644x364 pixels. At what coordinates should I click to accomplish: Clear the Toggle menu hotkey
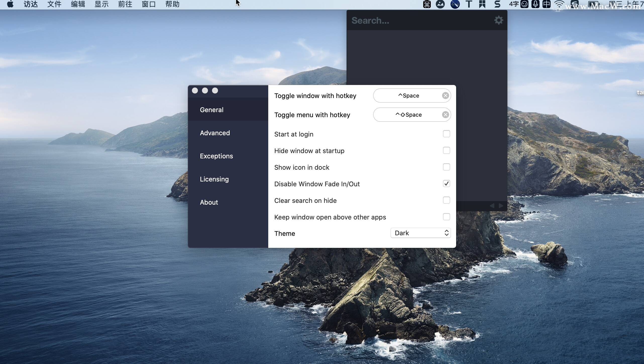pos(445,115)
